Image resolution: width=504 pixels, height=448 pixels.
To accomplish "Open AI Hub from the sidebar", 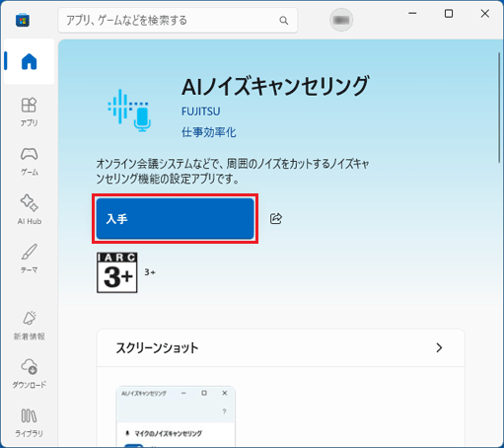I will click(29, 210).
